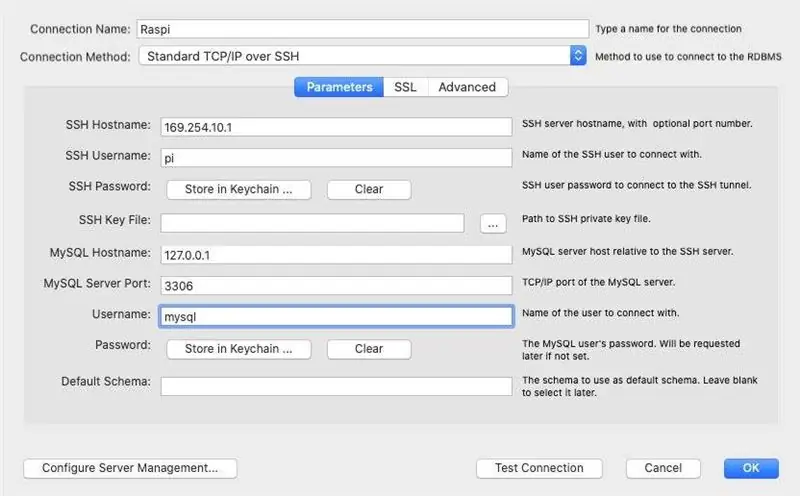Screen dimensions: 800x496
Task: Cancel the connection dialog
Action: (663, 468)
